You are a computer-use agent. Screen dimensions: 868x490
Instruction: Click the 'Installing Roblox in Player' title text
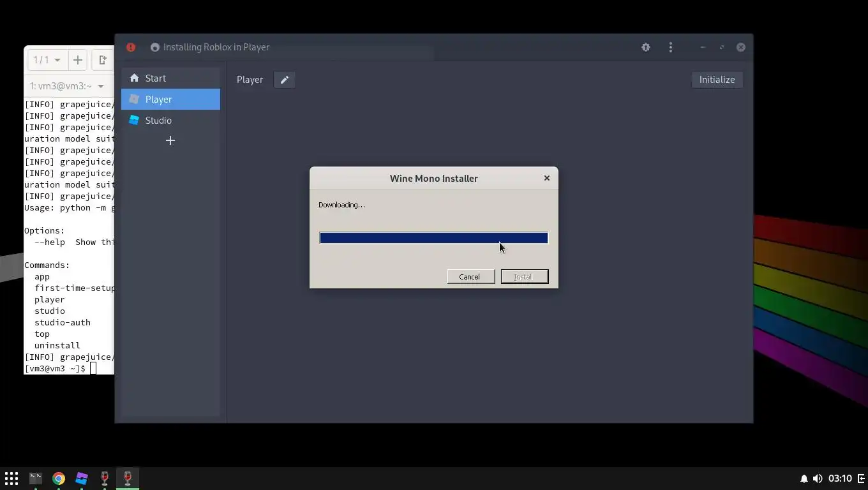pyautogui.click(x=216, y=47)
